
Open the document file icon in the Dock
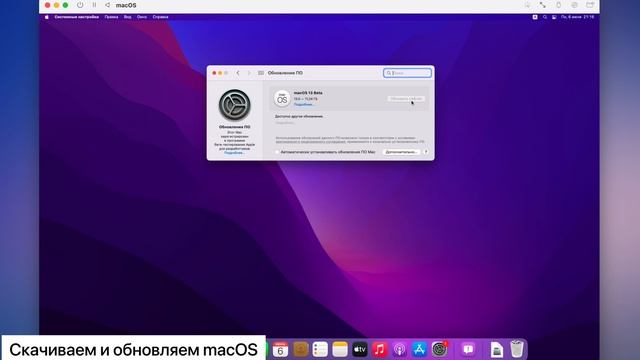[496, 350]
